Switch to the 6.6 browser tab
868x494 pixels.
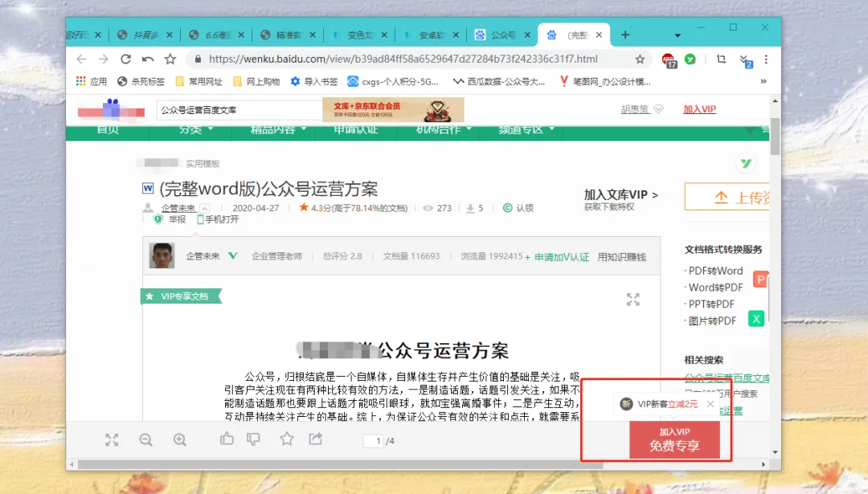coord(216,35)
